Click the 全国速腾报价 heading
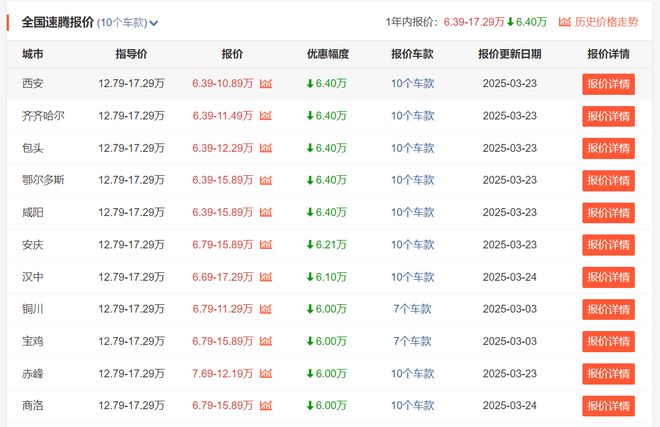 point(58,22)
